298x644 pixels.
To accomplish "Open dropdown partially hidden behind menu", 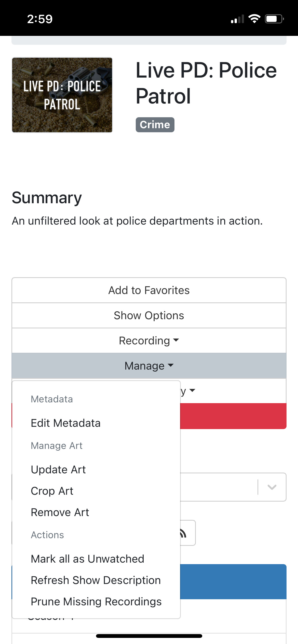I will point(188,391).
